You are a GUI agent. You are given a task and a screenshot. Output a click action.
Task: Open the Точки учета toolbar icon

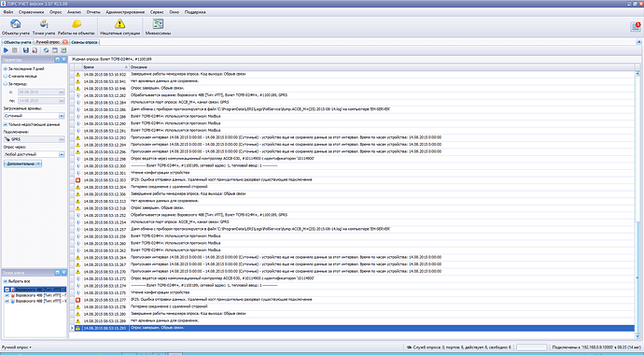click(x=44, y=27)
